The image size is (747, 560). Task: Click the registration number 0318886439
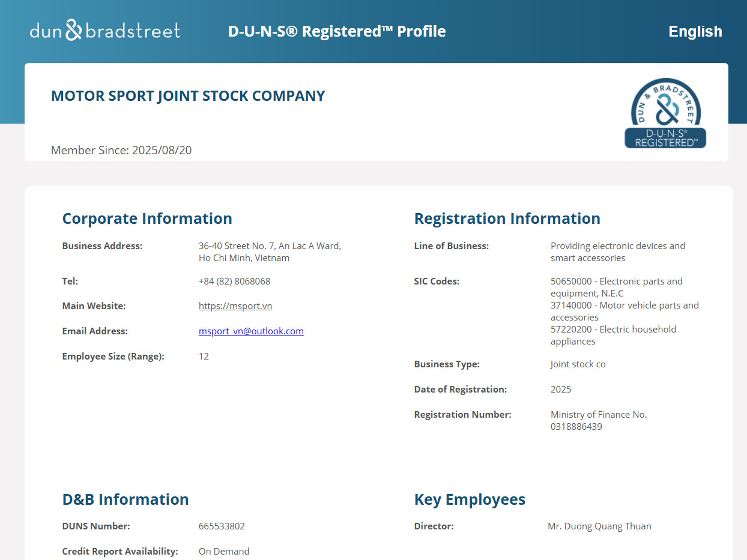point(576,427)
